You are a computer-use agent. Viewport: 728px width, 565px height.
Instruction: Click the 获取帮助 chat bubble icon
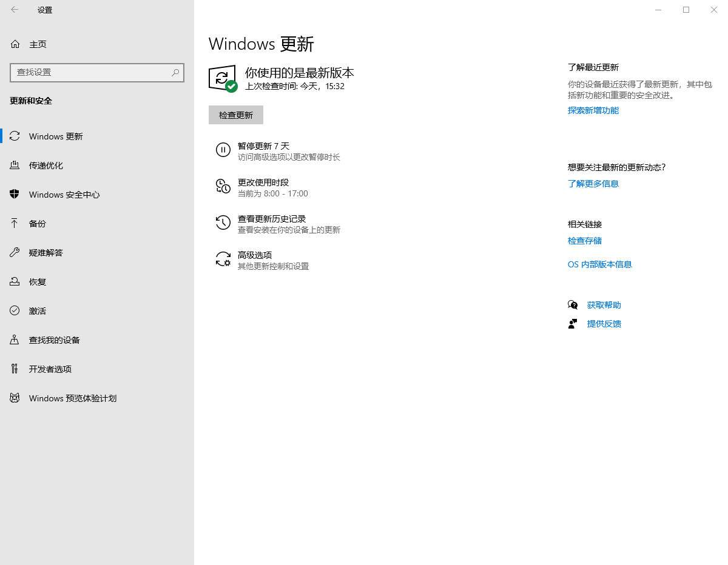pyautogui.click(x=573, y=305)
